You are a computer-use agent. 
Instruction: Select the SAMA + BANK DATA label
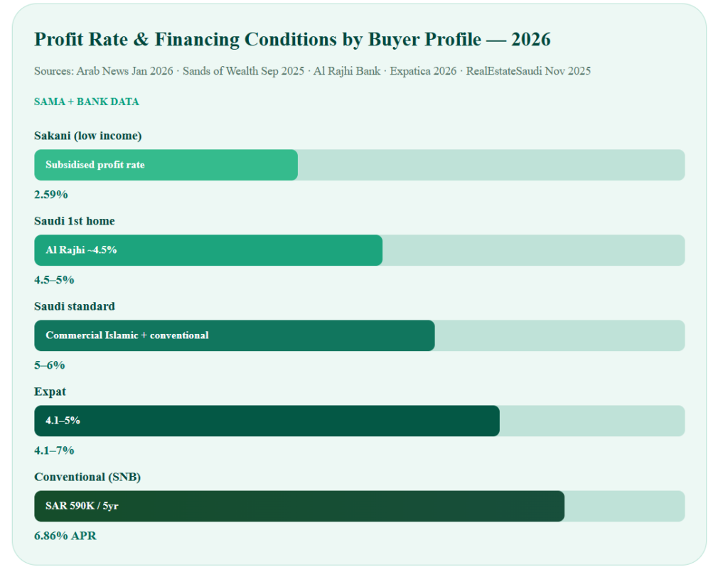[x=86, y=102]
